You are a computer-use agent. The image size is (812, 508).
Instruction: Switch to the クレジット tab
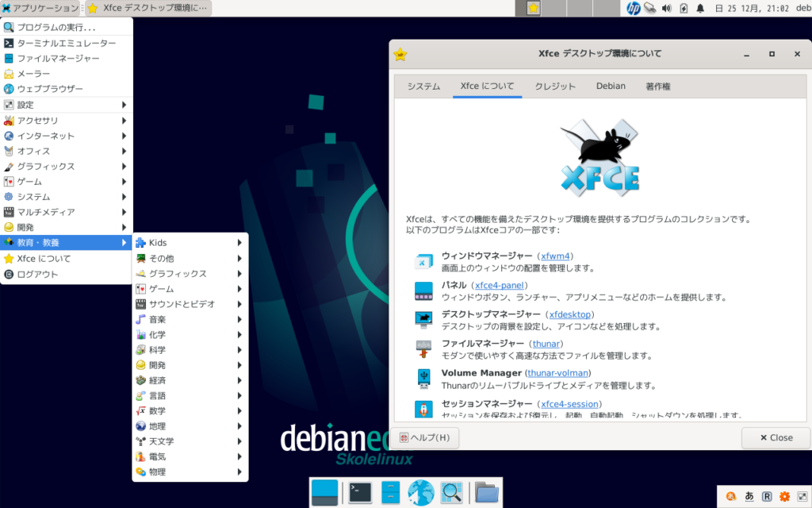point(553,86)
